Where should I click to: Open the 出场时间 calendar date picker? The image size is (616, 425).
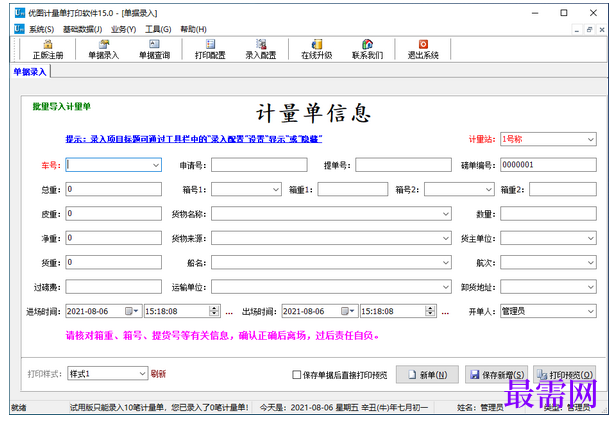coord(347,311)
